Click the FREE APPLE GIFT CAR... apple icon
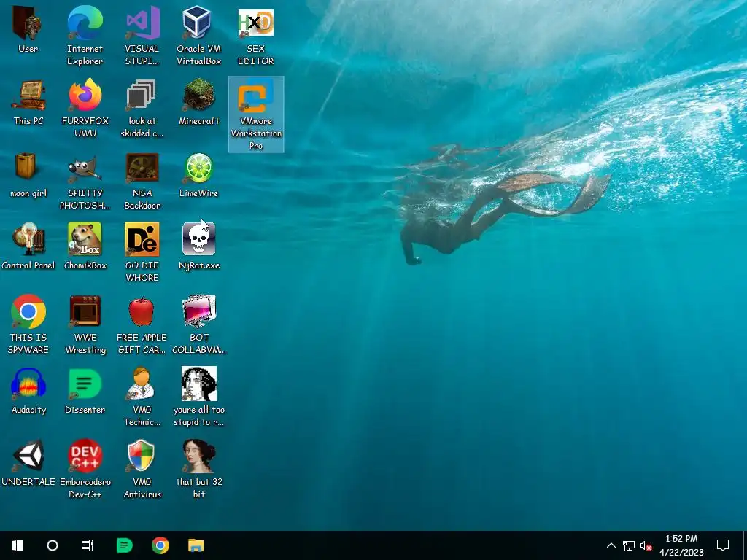Viewport: 747px width, 560px height. [x=142, y=311]
